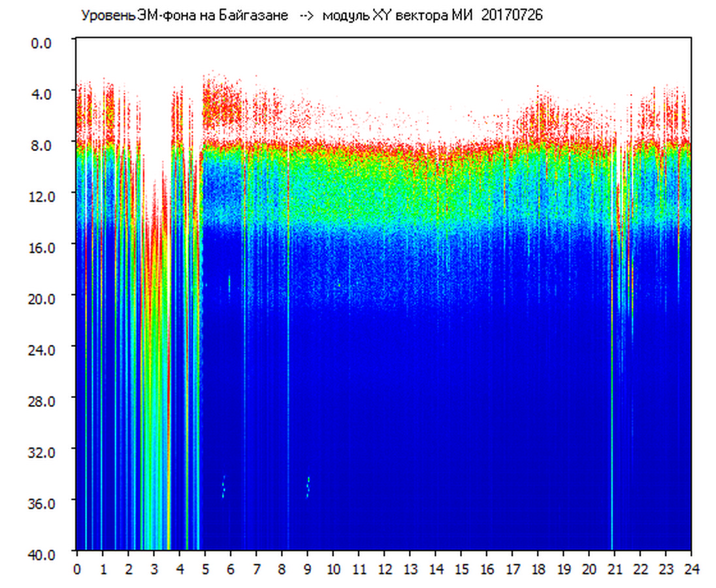Image resolution: width=716 pixels, height=588 pixels.
Task: Click the cyan dots between hours 5 and 6 near level 35
Action: [223, 486]
